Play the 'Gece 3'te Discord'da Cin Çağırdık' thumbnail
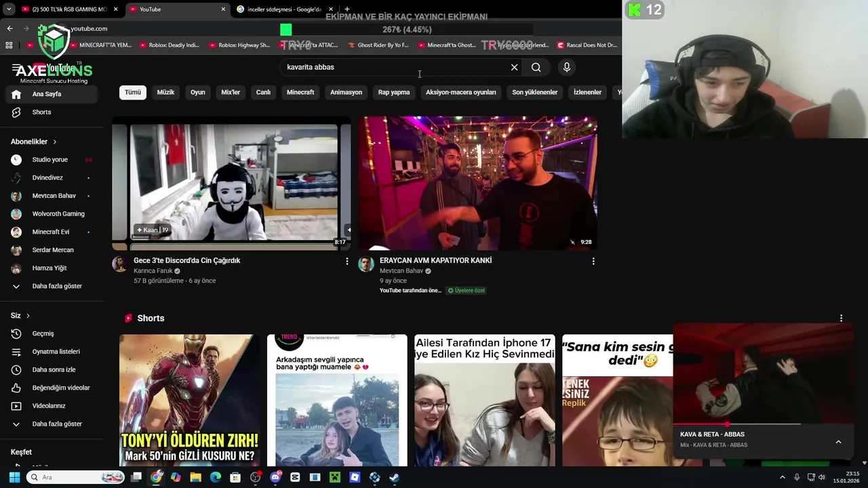Image resolution: width=868 pixels, height=488 pixels. (231, 183)
